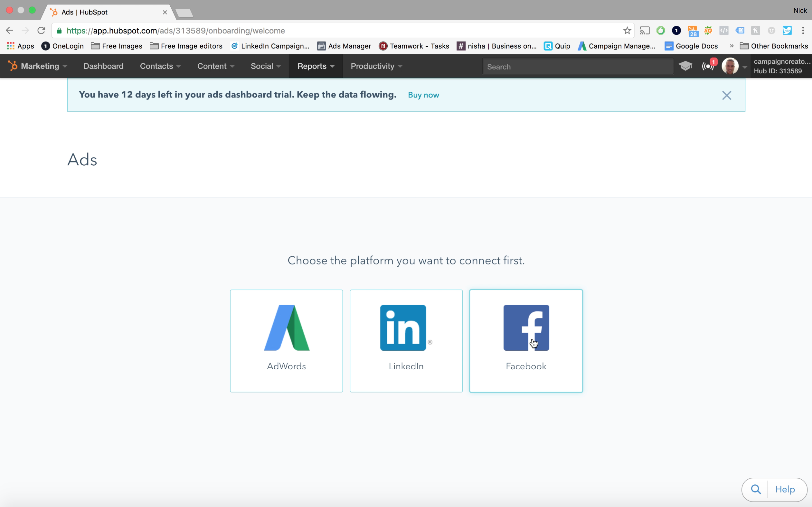Click the HubSpot sprocket logo
The width and height of the screenshot is (812, 507).
(13, 66)
